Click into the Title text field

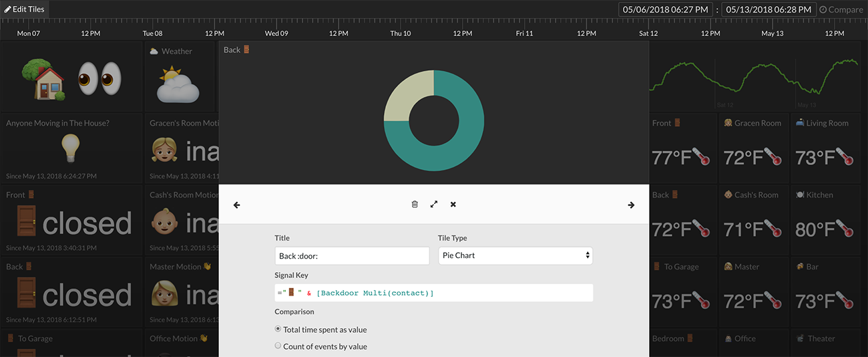[x=352, y=256]
